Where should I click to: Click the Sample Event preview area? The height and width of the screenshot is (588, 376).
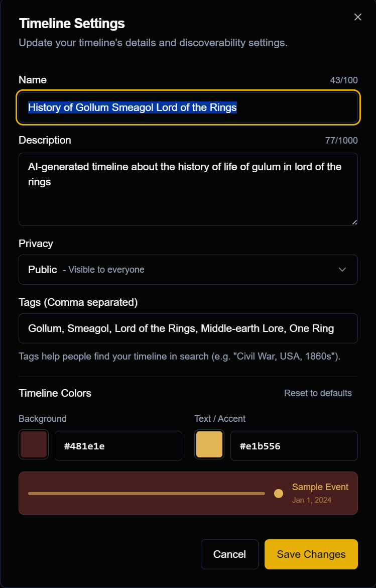[x=188, y=493]
